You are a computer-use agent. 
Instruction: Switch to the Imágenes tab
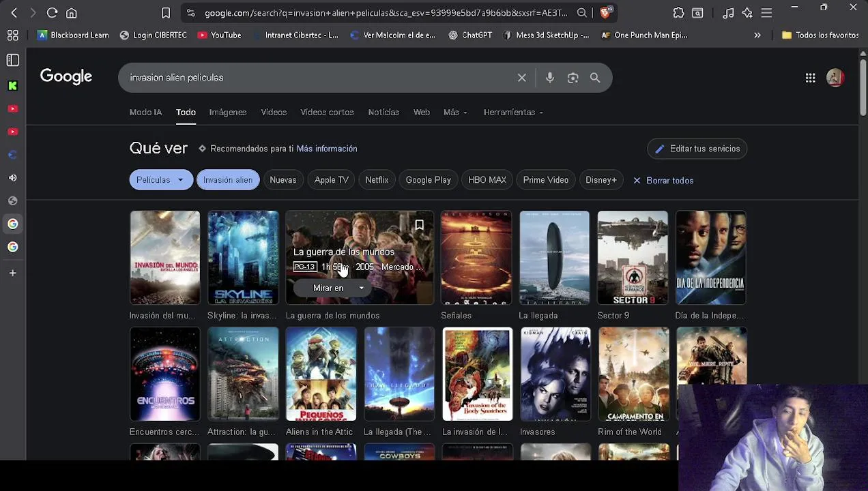[228, 113]
